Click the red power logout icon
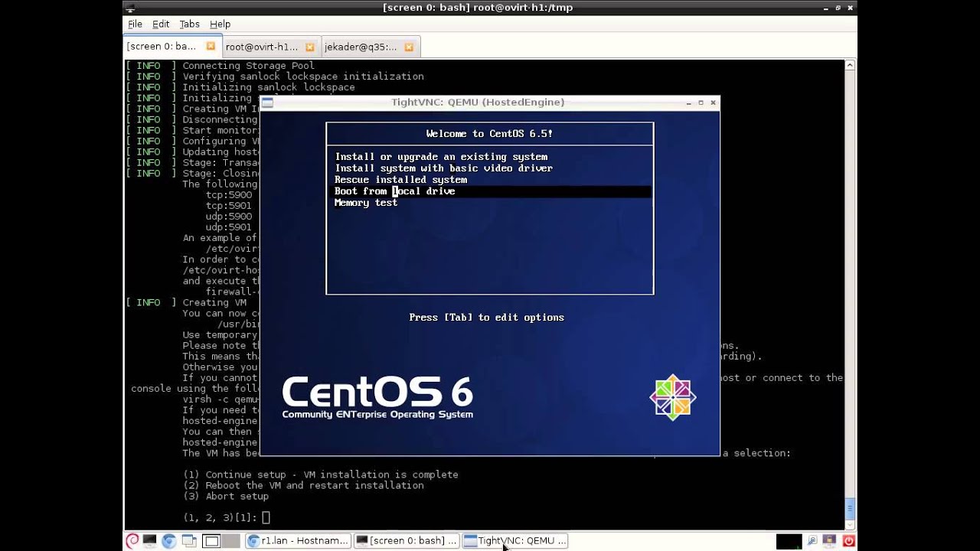Screen dimensions: 980x551 [x=848, y=541]
